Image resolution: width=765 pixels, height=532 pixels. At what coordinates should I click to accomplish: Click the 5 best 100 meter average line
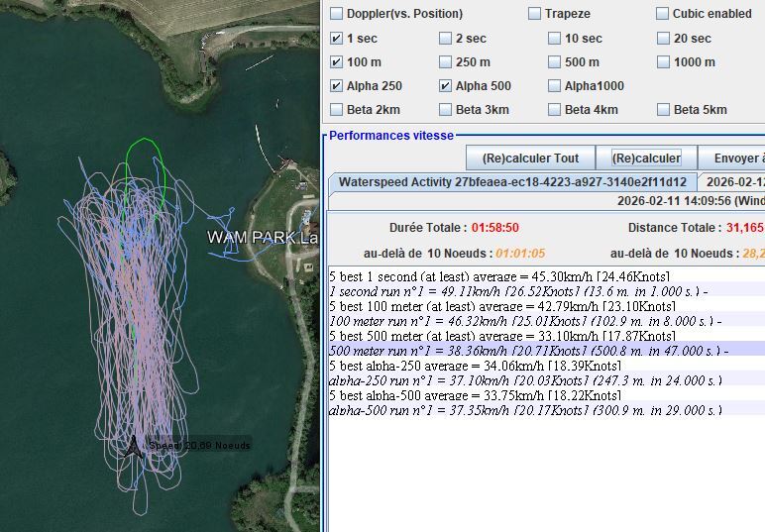pyautogui.click(x=546, y=306)
